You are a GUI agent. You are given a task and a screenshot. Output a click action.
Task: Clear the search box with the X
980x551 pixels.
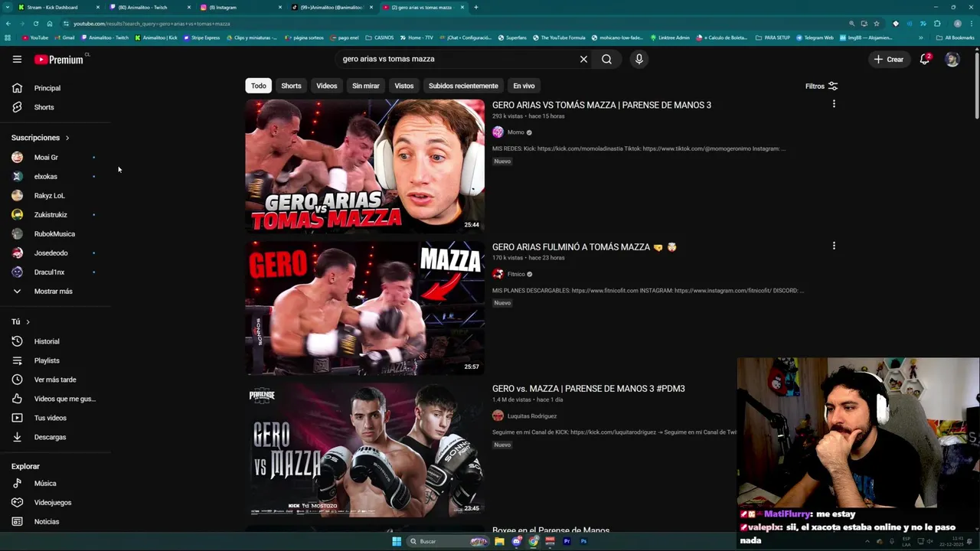coord(583,59)
